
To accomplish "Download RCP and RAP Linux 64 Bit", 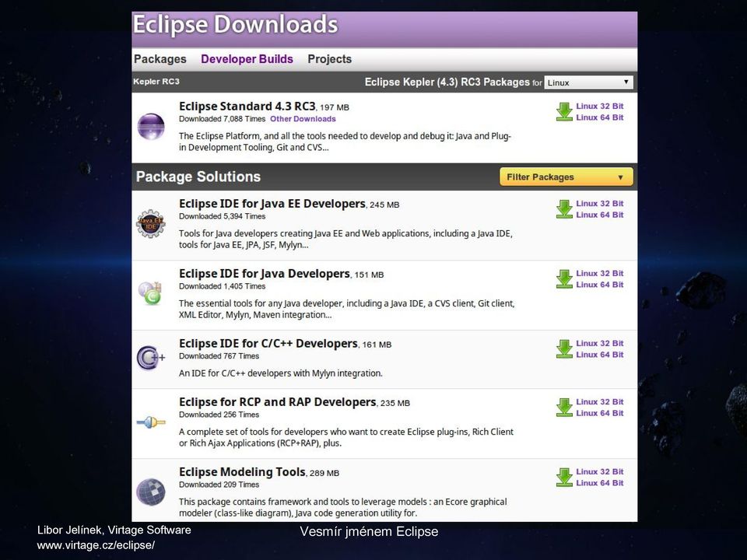I will 600,413.
